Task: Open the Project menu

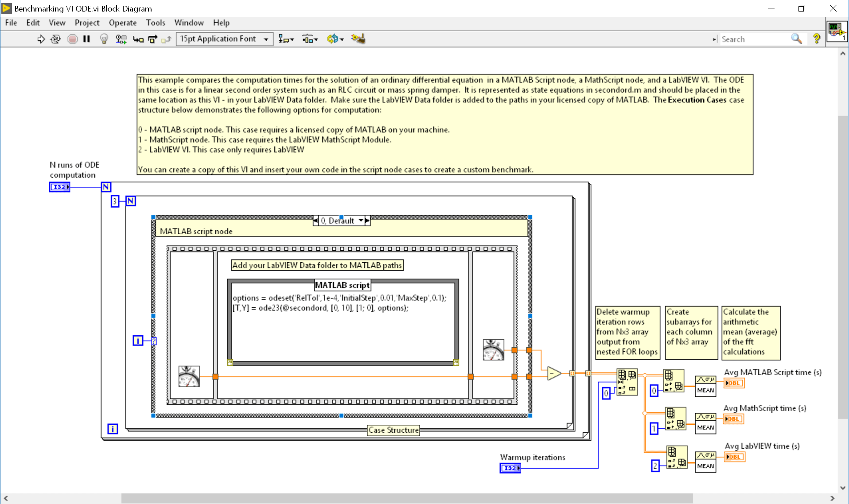Action: pos(87,23)
